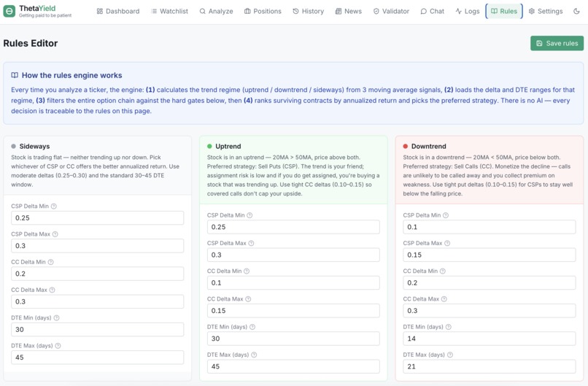Viewport: 588px width, 386px height.
Task: Toggle dark mode moon icon
Action: (576, 11)
